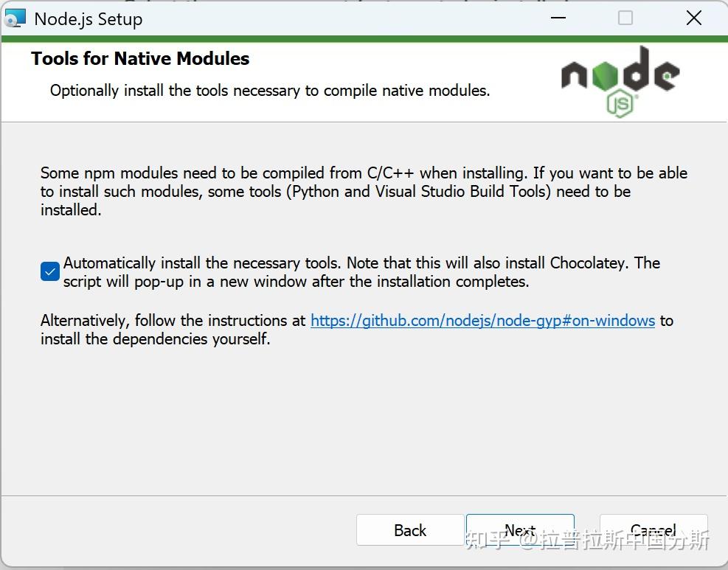Click the 'Node.js Setup' title text
This screenshot has height=570, width=728.
89,19
